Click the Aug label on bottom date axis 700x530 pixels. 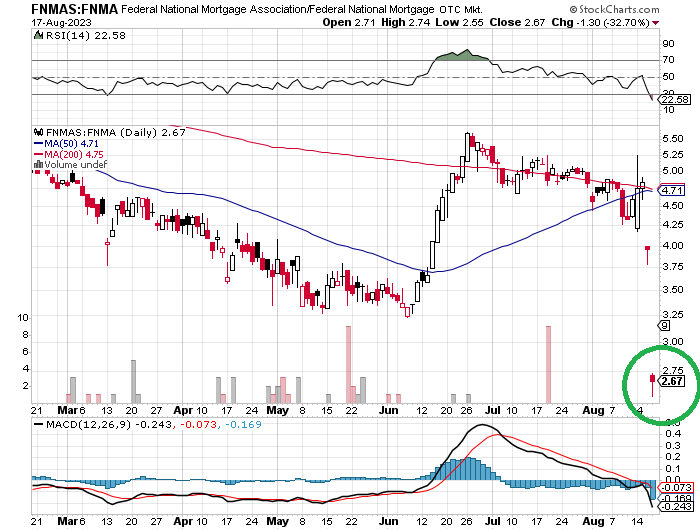(x=593, y=521)
